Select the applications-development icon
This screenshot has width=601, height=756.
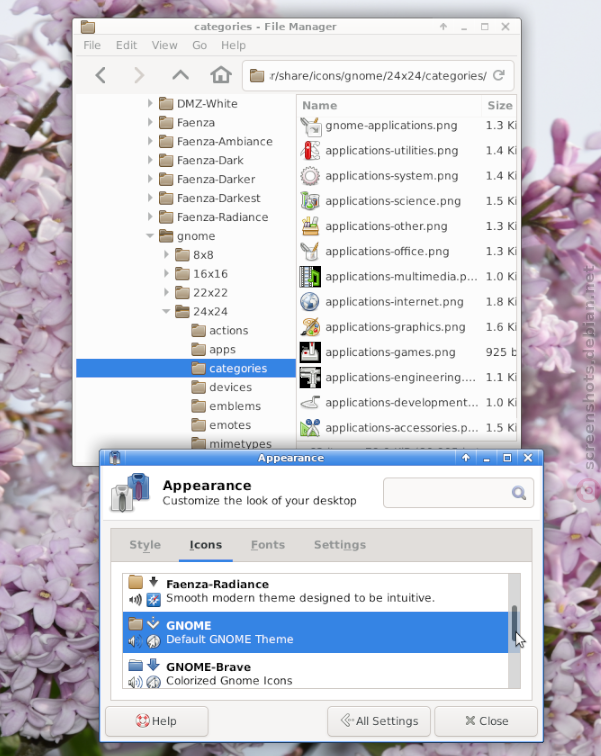point(310,402)
